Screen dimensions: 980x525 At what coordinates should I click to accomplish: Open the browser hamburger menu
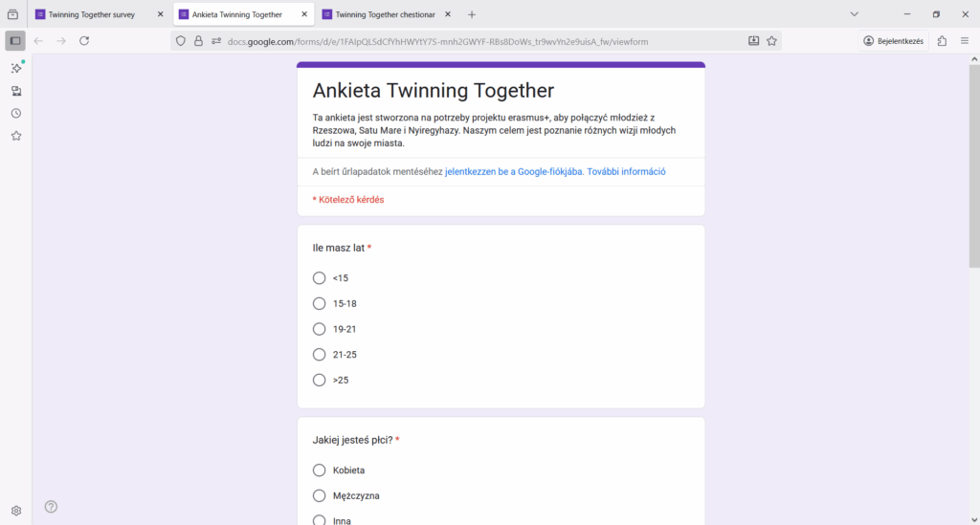tap(965, 41)
